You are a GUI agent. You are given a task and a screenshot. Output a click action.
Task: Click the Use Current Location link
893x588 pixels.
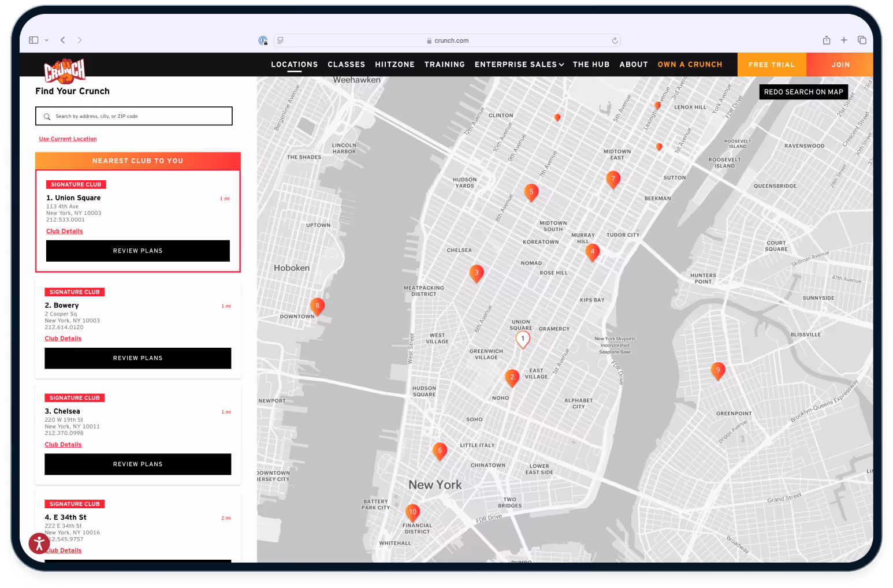click(68, 139)
